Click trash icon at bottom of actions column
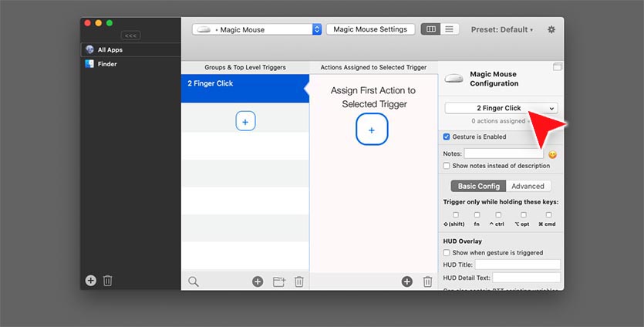The height and width of the screenshot is (327, 644). [x=427, y=281]
